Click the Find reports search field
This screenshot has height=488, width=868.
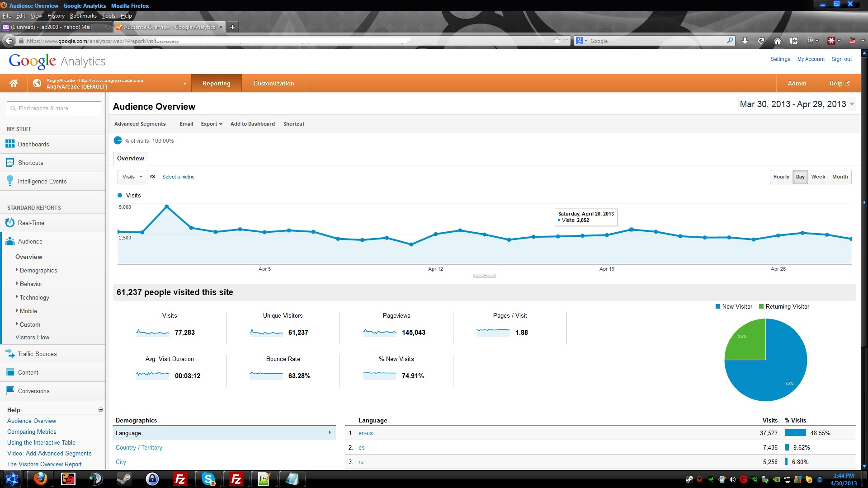(x=54, y=108)
